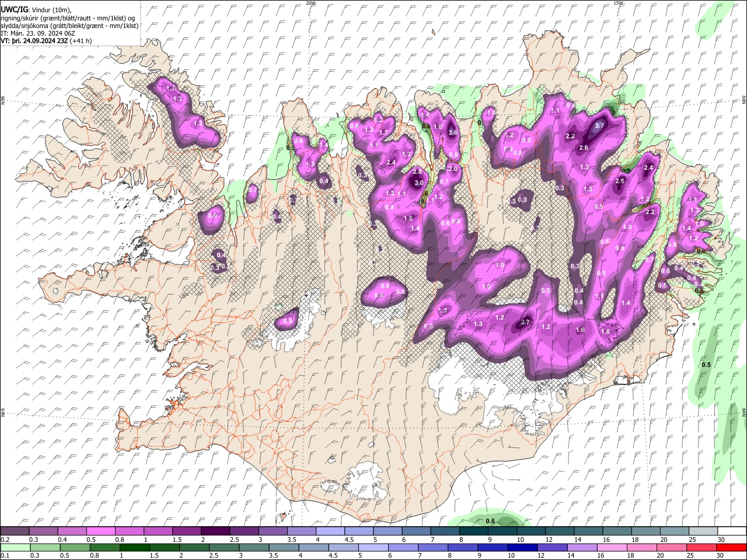Click the snow legend swatch labeled 0.8
747x560 pixels.
point(130,531)
